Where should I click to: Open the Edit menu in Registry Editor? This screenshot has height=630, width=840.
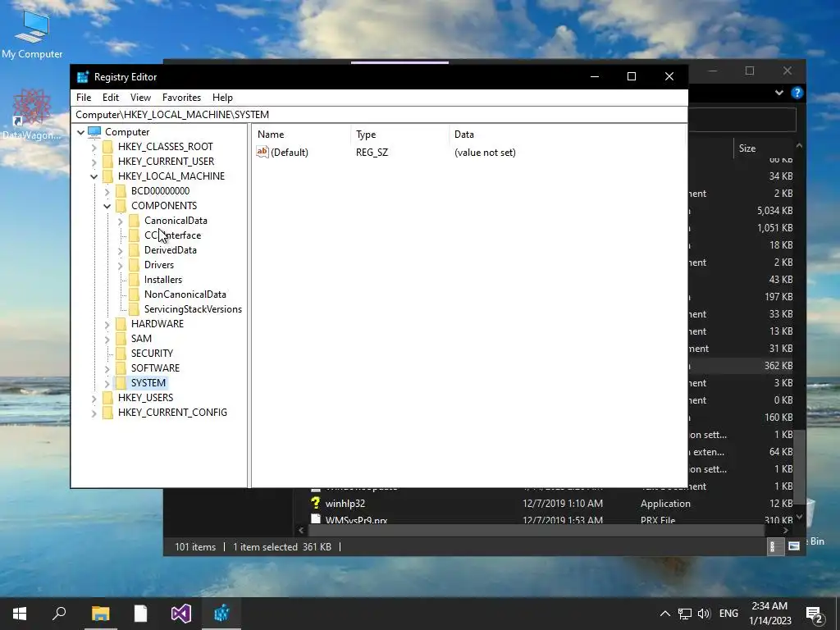(111, 98)
